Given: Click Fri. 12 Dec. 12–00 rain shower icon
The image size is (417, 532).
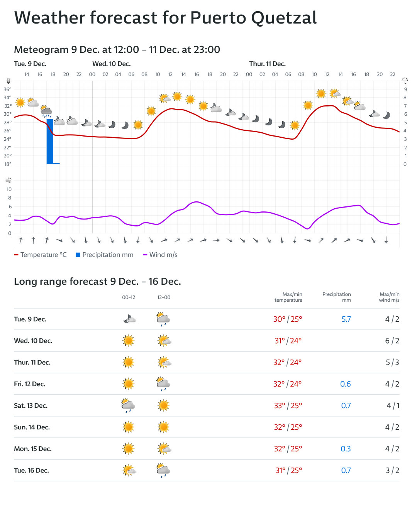Looking at the screenshot, I should [164, 384].
